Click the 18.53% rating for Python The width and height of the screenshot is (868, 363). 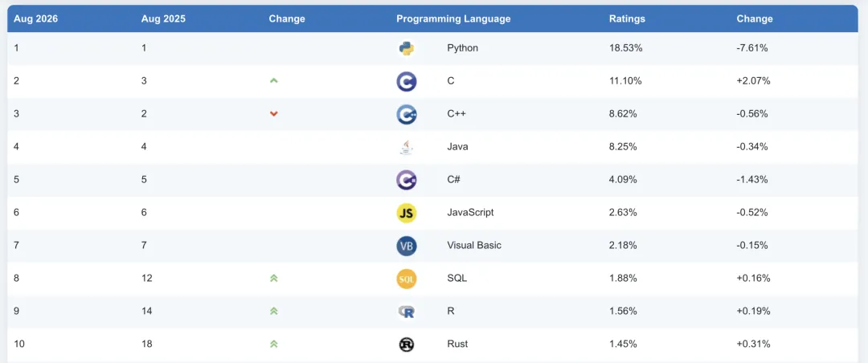pos(625,48)
